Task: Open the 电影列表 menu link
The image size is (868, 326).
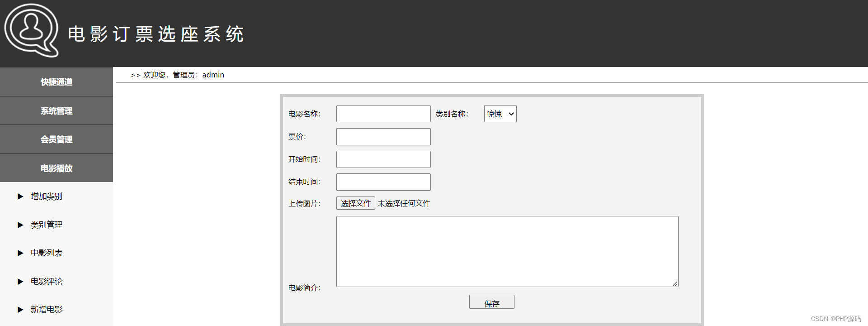Action: (47, 253)
